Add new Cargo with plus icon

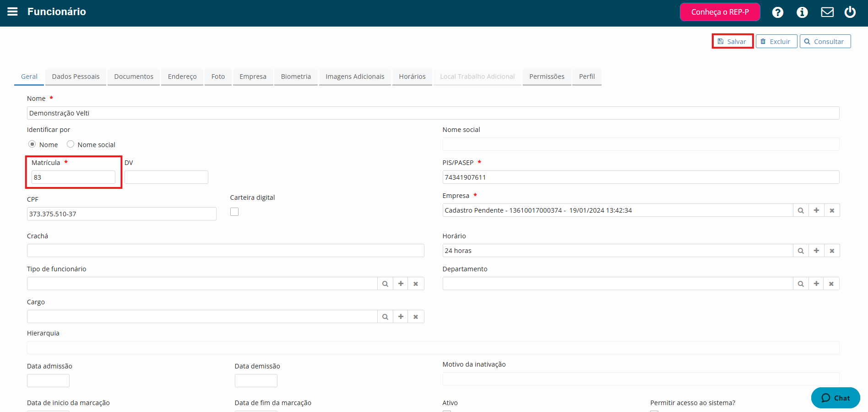tap(401, 317)
